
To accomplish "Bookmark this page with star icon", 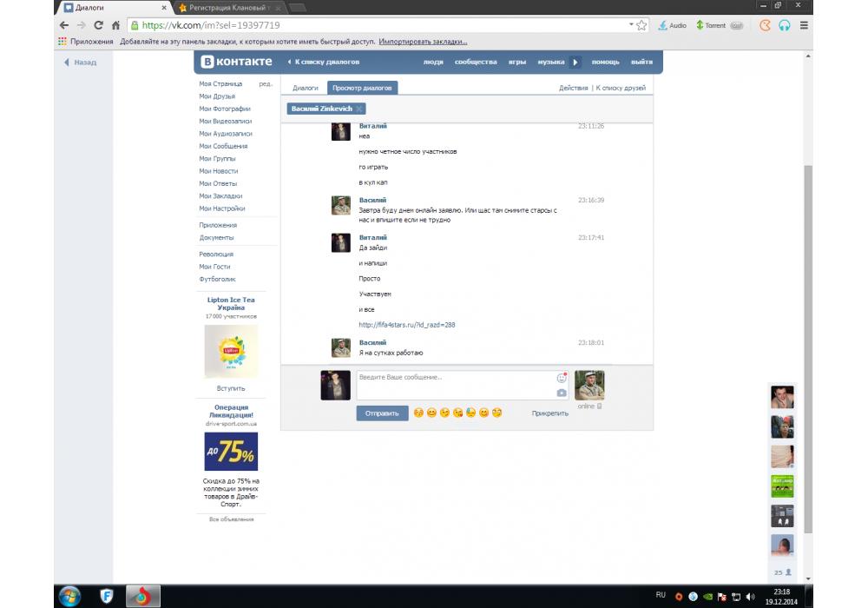I will pyautogui.click(x=642, y=25).
